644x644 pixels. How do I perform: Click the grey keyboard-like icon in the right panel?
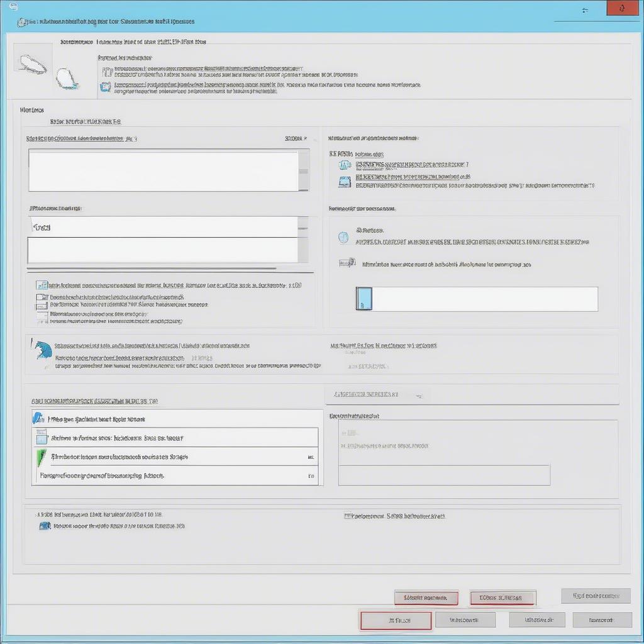347,262
